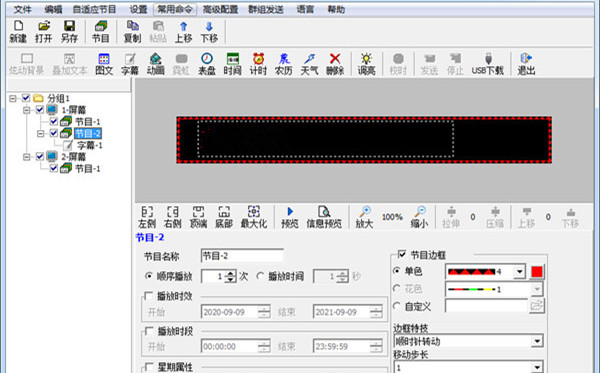600x373 pixels.
Task: Collapse the 节目-2 tree node
Action: [41, 134]
